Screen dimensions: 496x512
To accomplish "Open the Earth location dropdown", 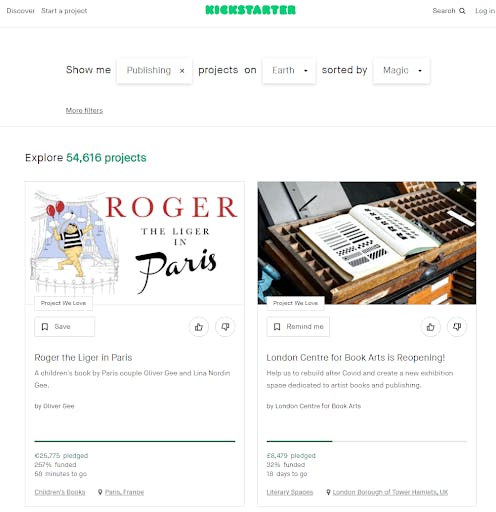I will pyautogui.click(x=289, y=70).
